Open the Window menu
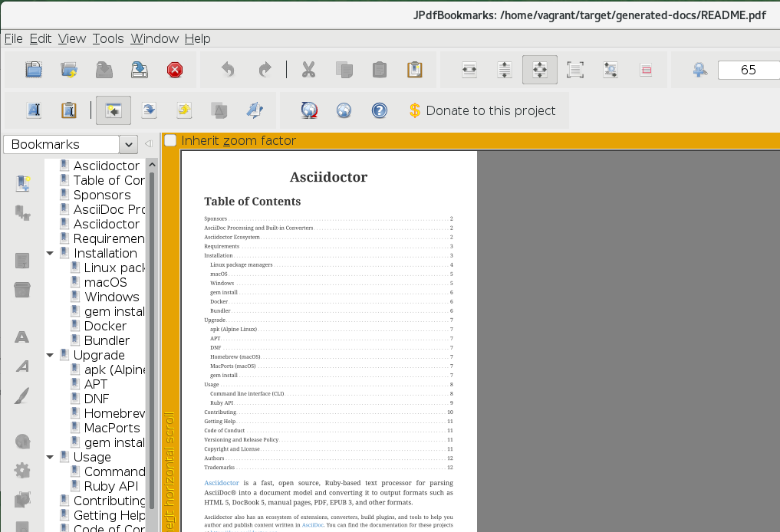Screen dimensions: 780x532 click(155, 38)
